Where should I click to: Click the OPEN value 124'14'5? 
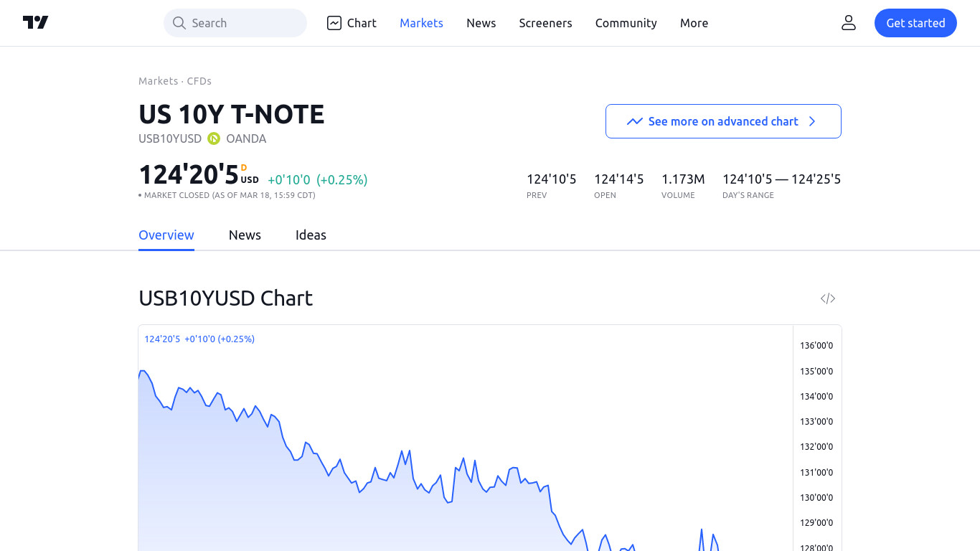(x=619, y=179)
